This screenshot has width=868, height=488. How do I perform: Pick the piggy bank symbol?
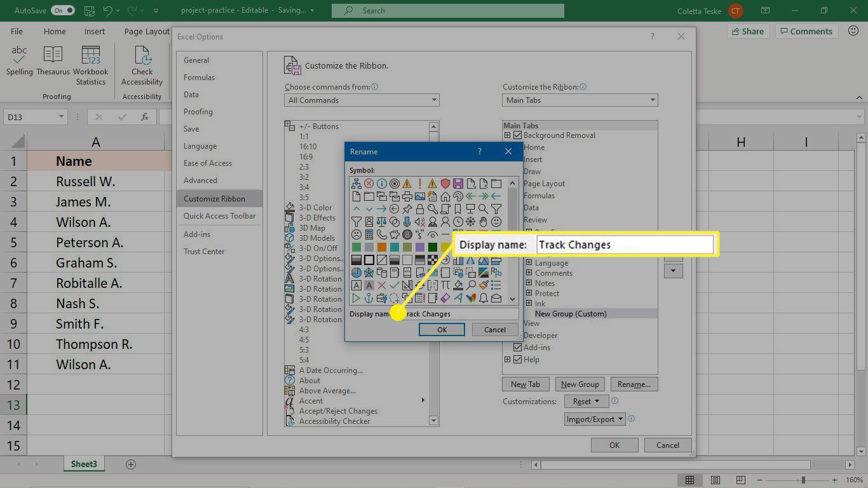click(395, 234)
